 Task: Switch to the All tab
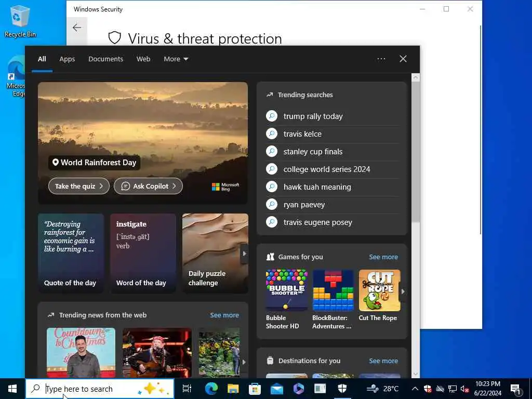42,59
